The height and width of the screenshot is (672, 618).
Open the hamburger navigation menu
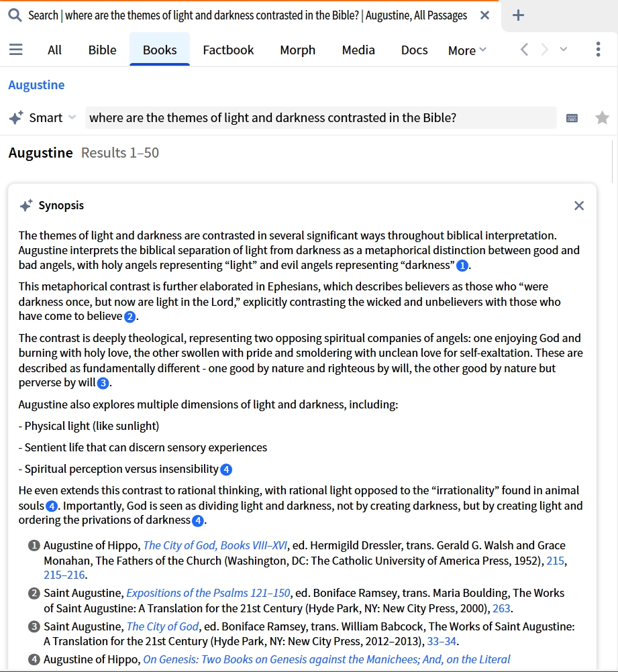coord(16,50)
